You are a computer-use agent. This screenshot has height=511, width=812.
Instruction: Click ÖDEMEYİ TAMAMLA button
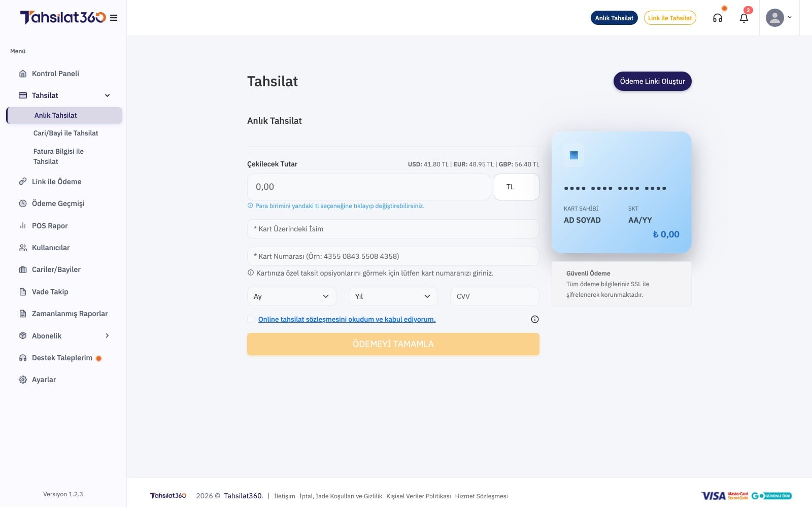[393, 344]
